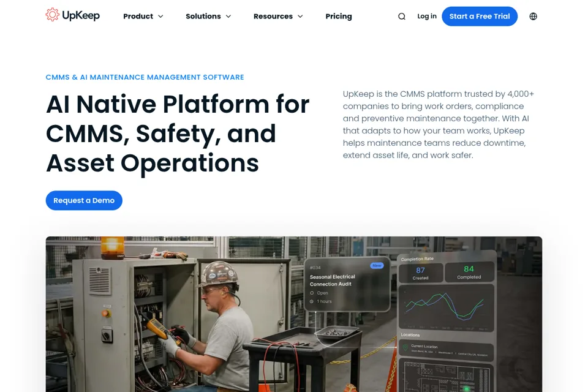This screenshot has height=392, width=588.
Task: Click the UpKeep description paragraph
Action: point(439,124)
